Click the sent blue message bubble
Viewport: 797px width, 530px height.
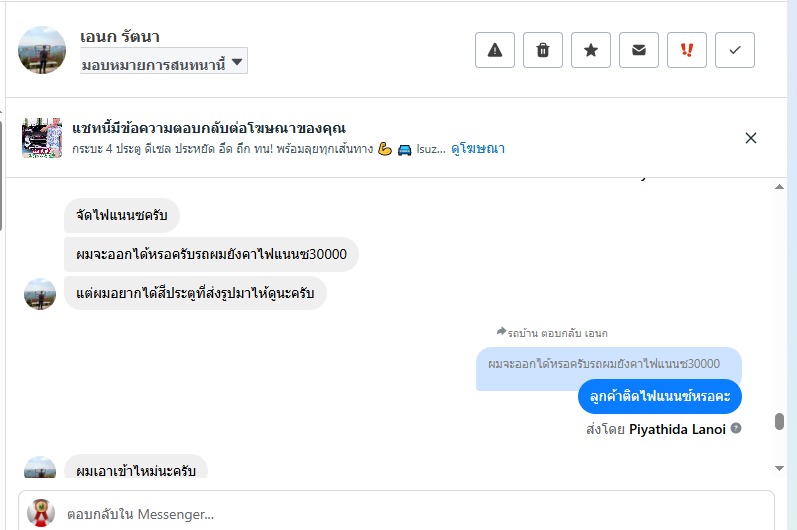coord(659,397)
